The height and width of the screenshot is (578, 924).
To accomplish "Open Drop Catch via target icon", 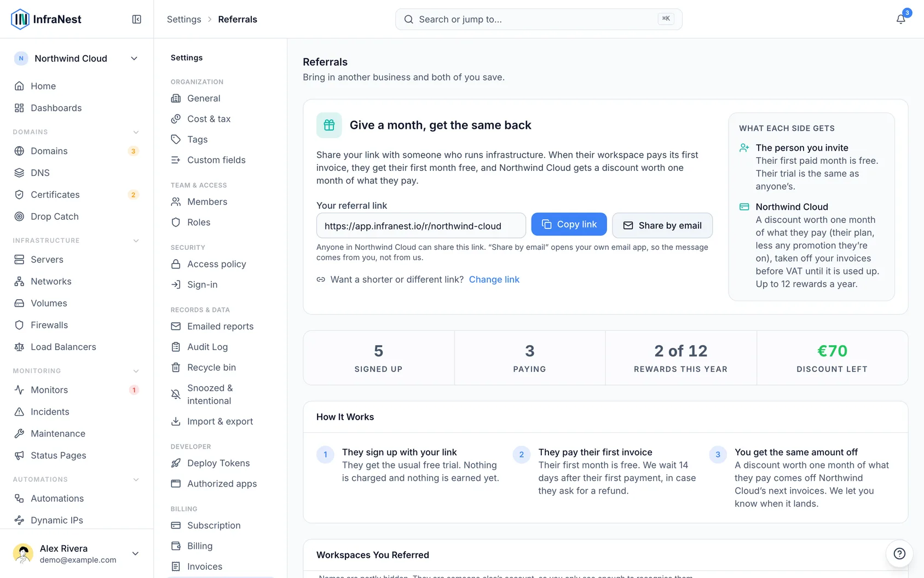I will click(19, 216).
